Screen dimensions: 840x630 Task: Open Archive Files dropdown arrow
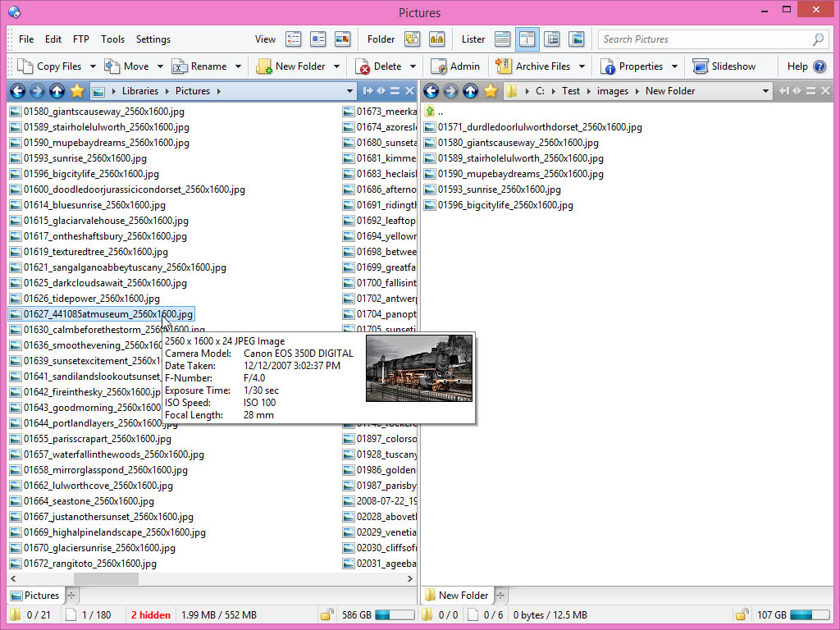pyautogui.click(x=582, y=66)
